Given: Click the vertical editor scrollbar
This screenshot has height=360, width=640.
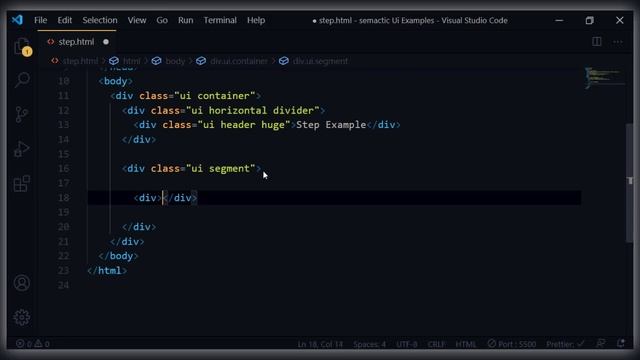Looking at the screenshot, I should [x=629, y=184].
